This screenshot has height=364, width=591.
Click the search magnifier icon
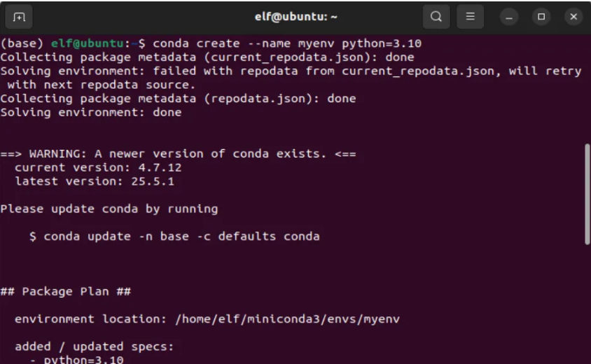[x=436, y=16]
